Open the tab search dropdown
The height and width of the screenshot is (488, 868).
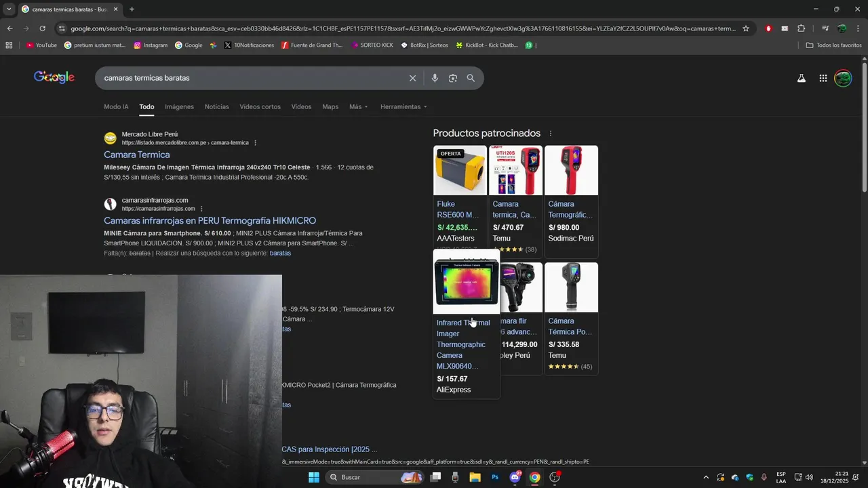pyautogui.click(x=8, y=9)
